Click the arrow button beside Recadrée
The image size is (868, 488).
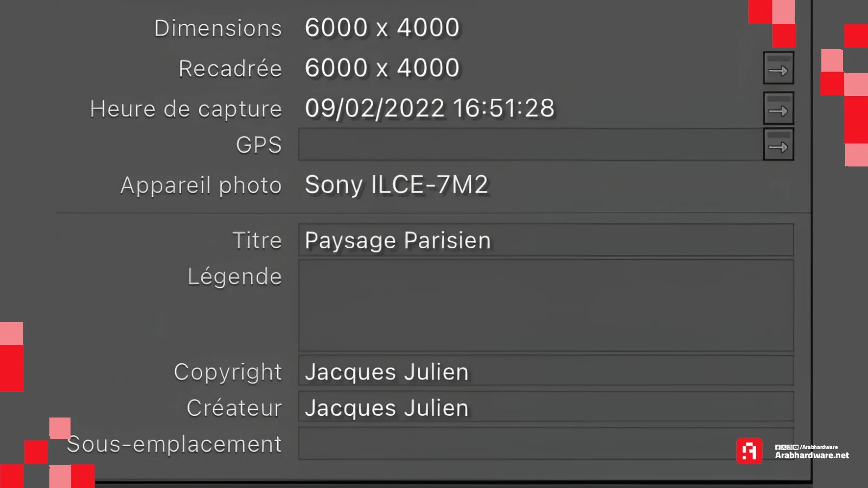coord(778,68)
